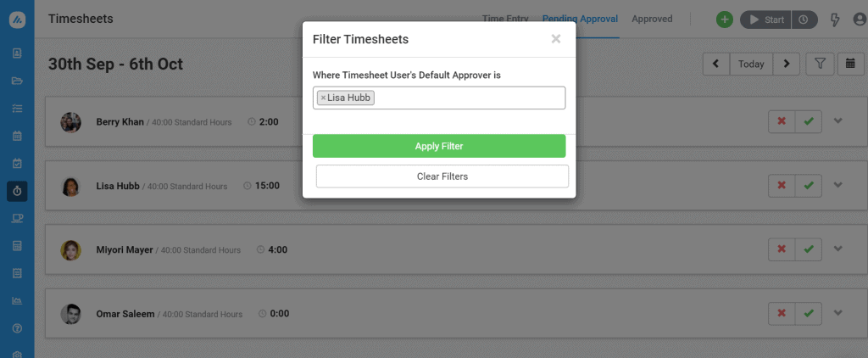Open the folder icon in sidebar
This screenshot has height=358, width=868.
(x=17, y=81)
